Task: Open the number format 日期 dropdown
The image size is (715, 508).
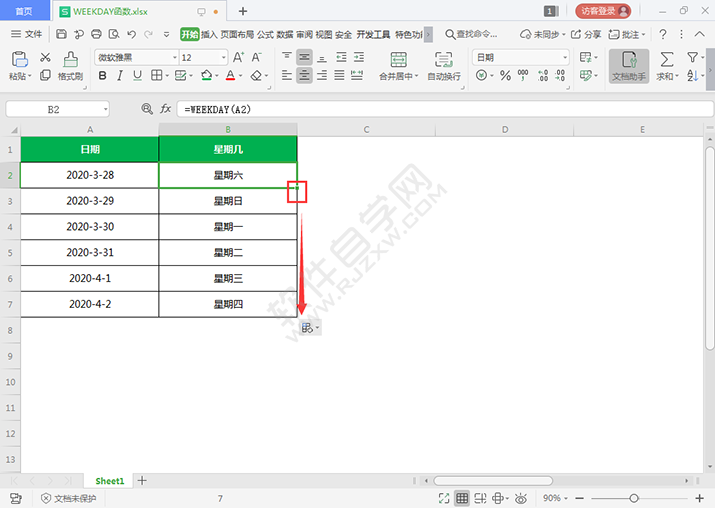Action: pyautogui.click(x=565, y=57)
